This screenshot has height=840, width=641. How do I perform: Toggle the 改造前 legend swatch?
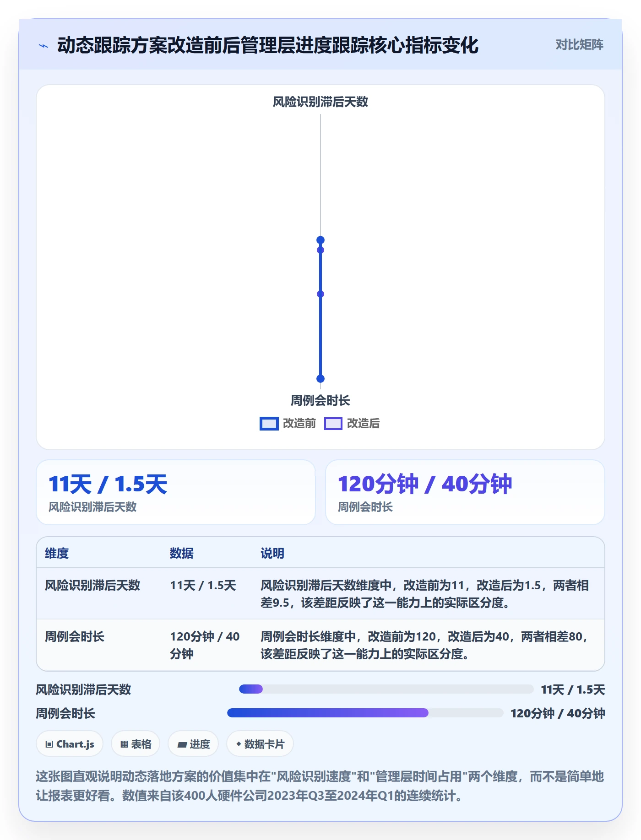pos(269,424)
